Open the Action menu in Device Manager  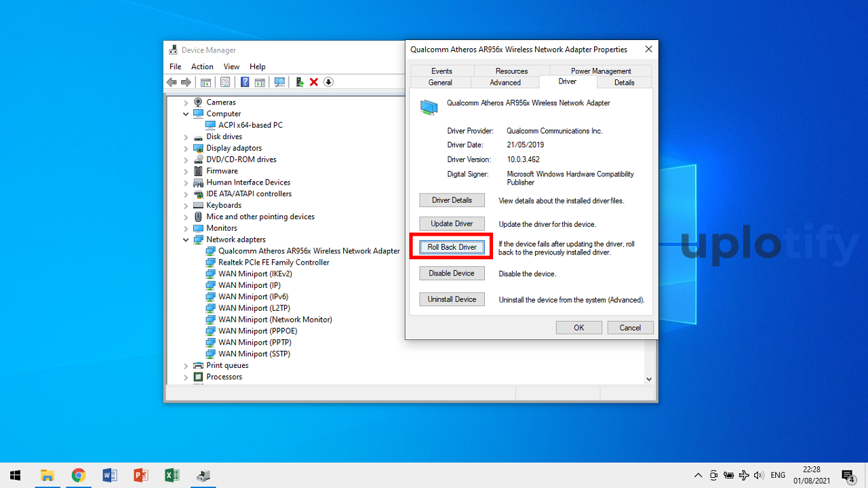click(202, 67)
